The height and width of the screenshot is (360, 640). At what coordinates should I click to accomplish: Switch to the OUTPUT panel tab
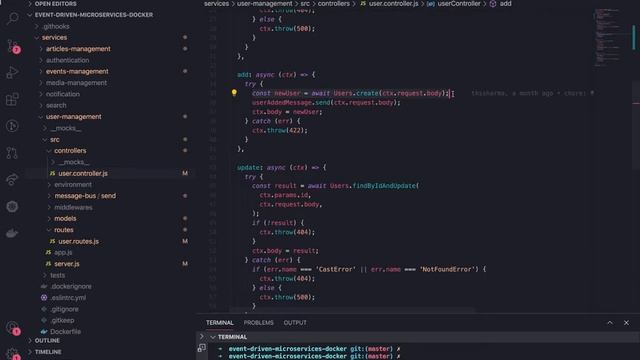pyautogui.click(x=295, y=322)
